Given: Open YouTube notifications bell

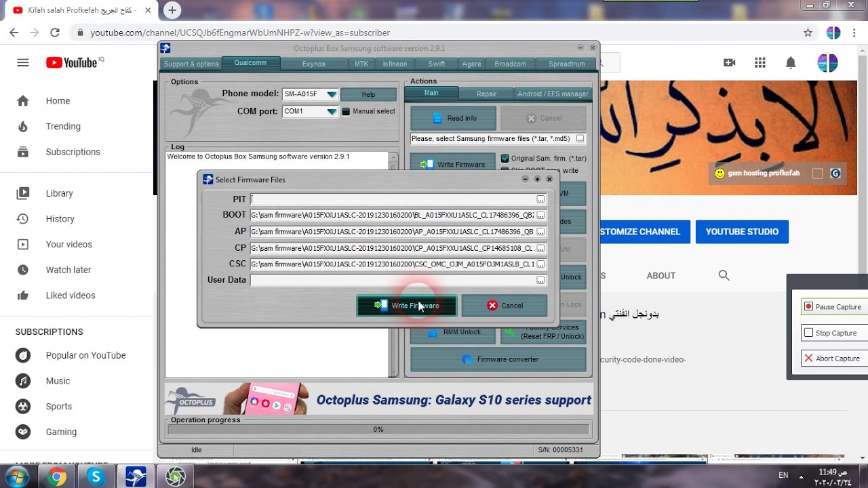Looking at the screenshot, I should [791, 62].
